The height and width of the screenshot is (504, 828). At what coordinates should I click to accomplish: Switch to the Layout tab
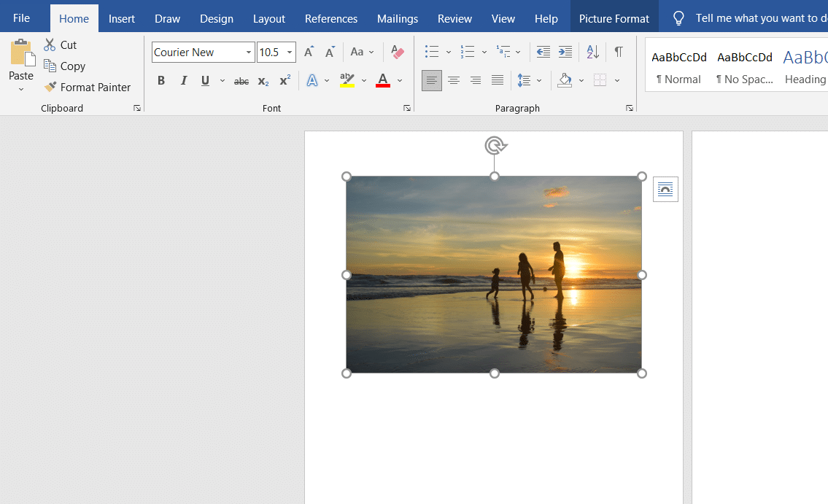click(x=268, y=18)
